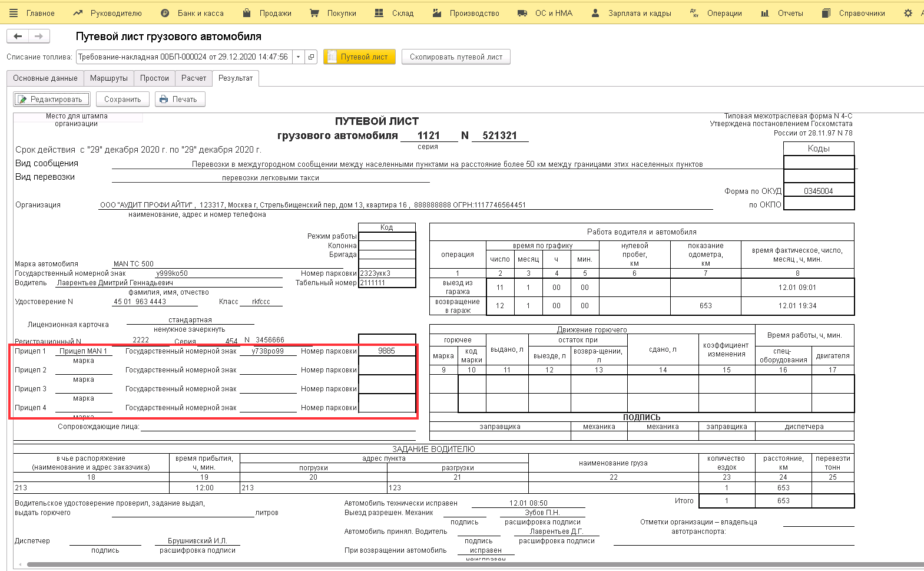Screen dimensions: 924x571
Task: Click the Списание топлива field Требование-накладная
Action: coord(184,57)
